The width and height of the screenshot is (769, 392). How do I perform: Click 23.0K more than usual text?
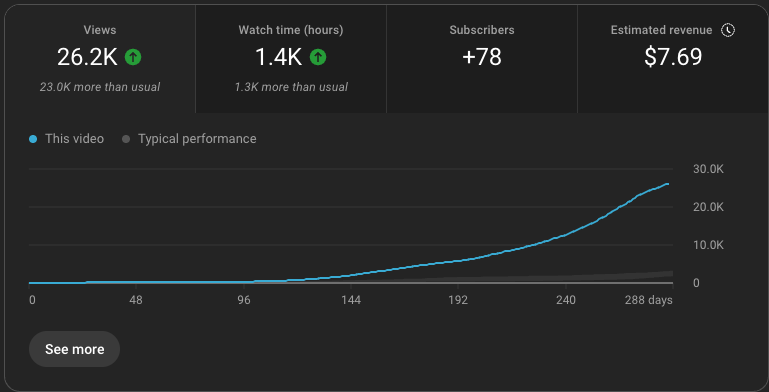100,87
